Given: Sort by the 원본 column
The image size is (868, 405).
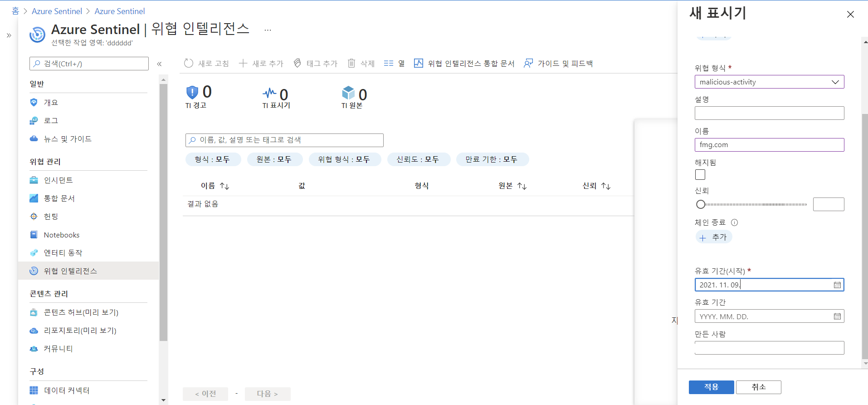Looking at the screenshot, I should (512, 186).
